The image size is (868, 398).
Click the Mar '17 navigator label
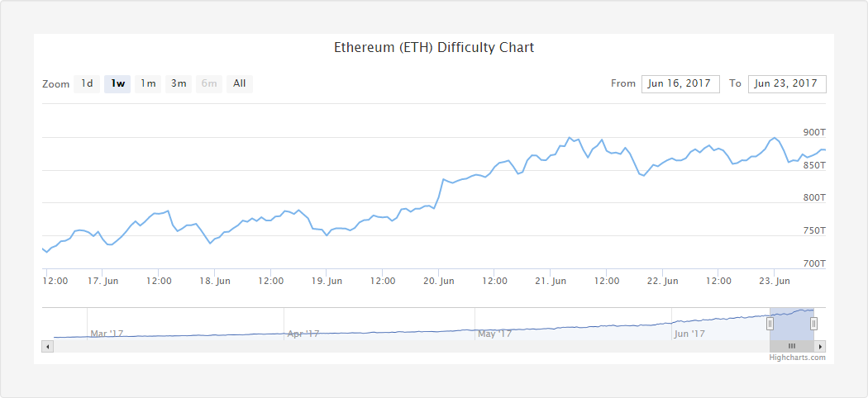(x=107, y=334)
